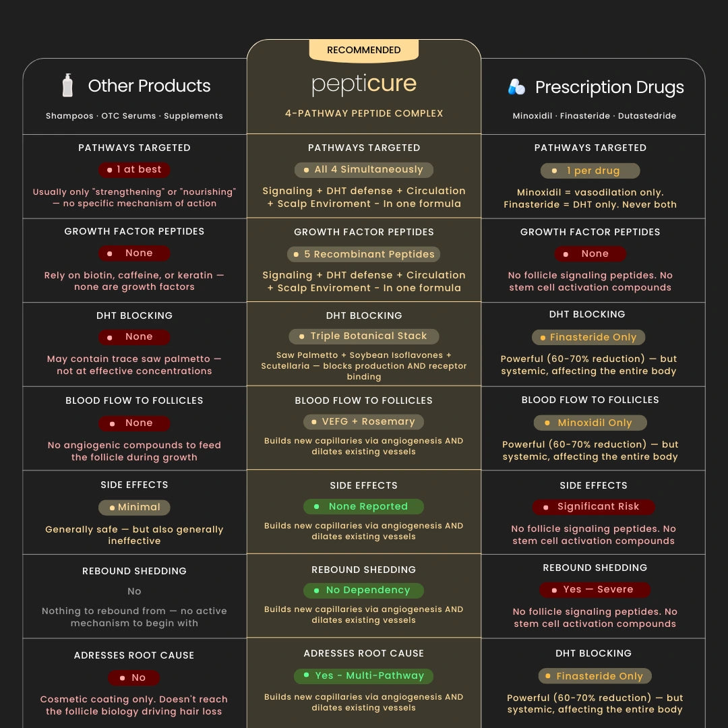Click the "4-PATHWAY PEPTIDE COMPLEX" subtitle

[364, 113]
